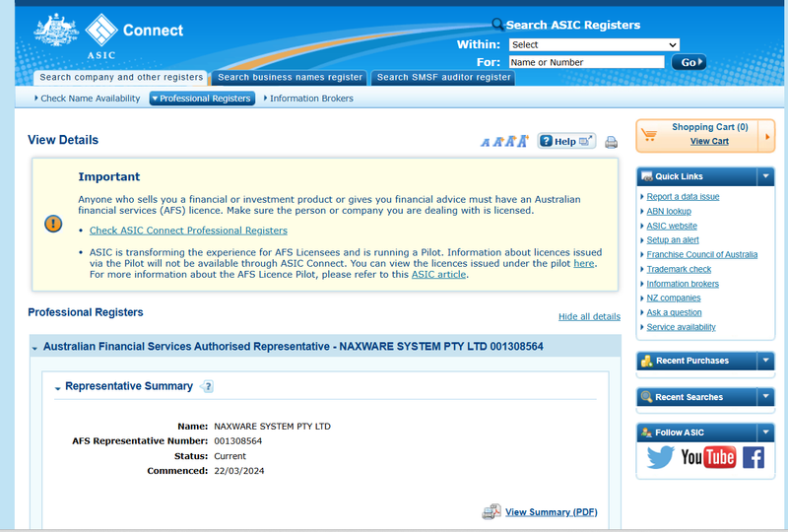788x532 pixels.
Task: Click the Status value Current
Action: point(230,456)
